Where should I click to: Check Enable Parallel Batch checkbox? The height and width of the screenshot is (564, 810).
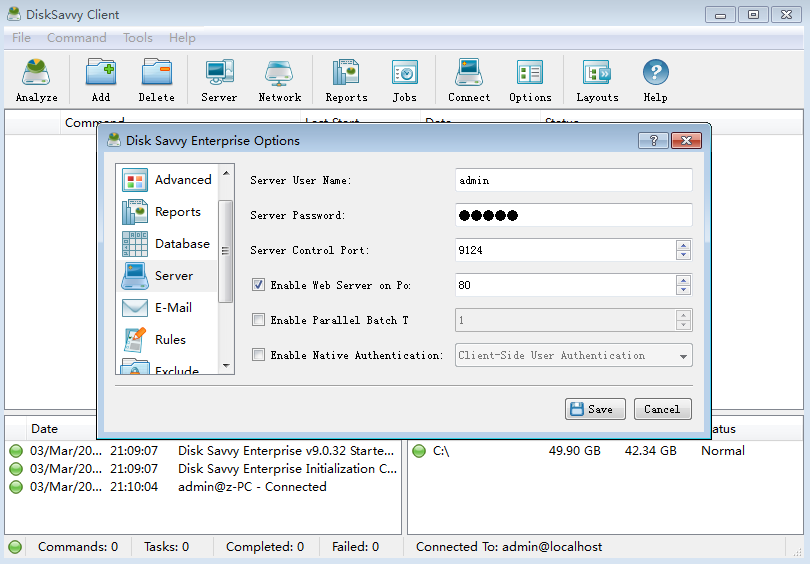(x=258, y=320)
